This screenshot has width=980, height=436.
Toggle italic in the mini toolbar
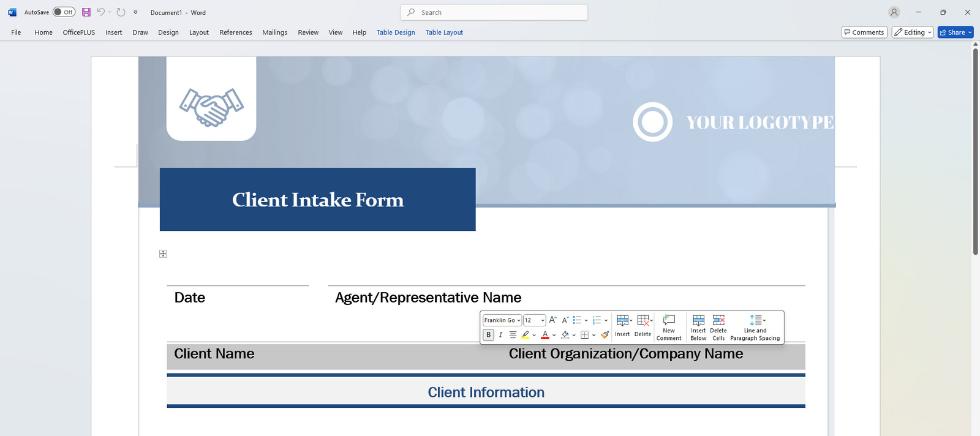pyautogui.click(x=500, y=335)
